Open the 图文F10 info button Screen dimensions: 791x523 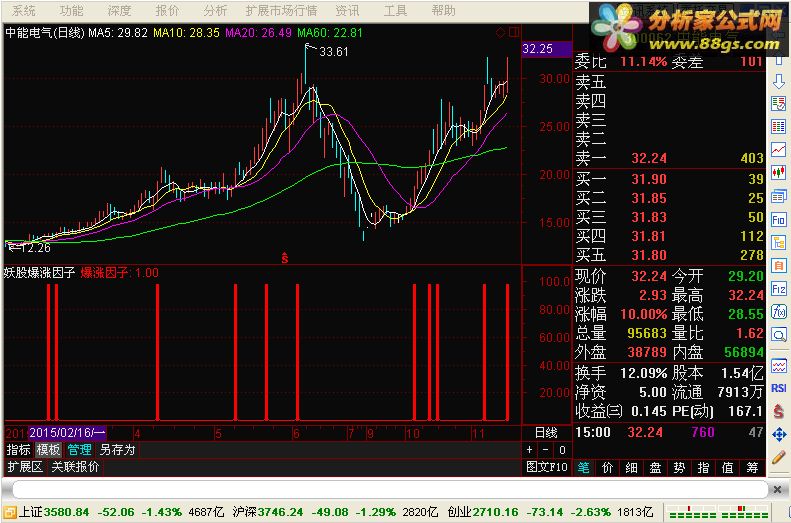pos(547,467)
